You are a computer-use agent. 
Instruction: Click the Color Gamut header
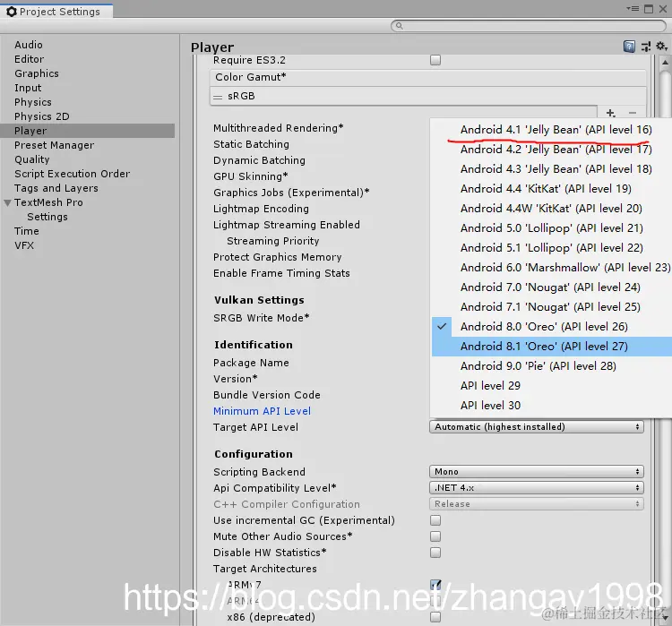point(427,77)
